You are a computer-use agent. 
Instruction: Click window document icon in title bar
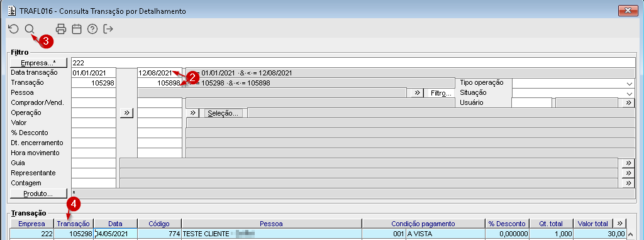(12, 11)
